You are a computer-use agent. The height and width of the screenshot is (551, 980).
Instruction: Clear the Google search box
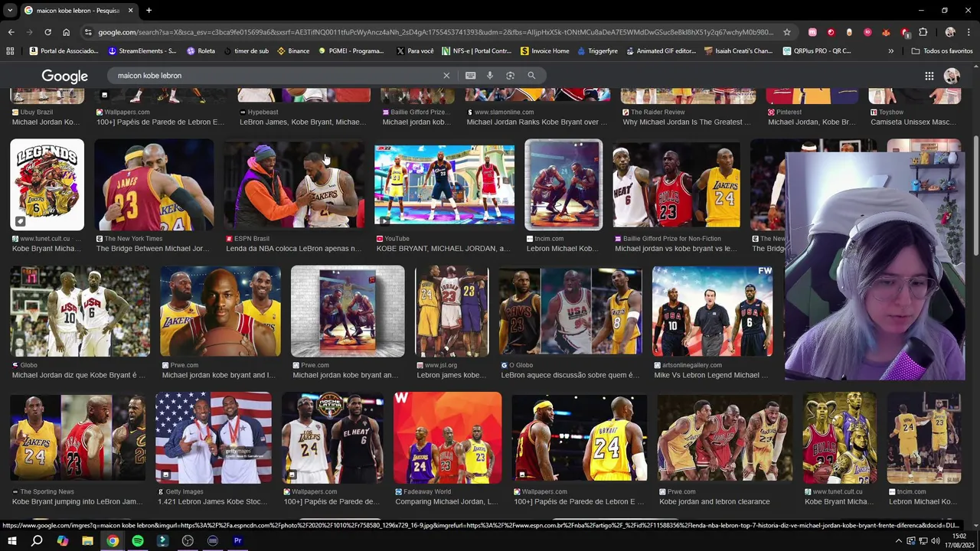[x=446, y=76]
